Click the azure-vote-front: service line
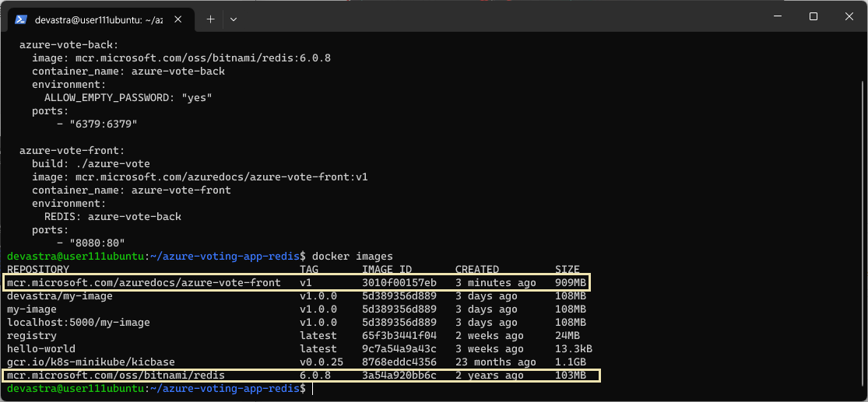 [72, 150]
